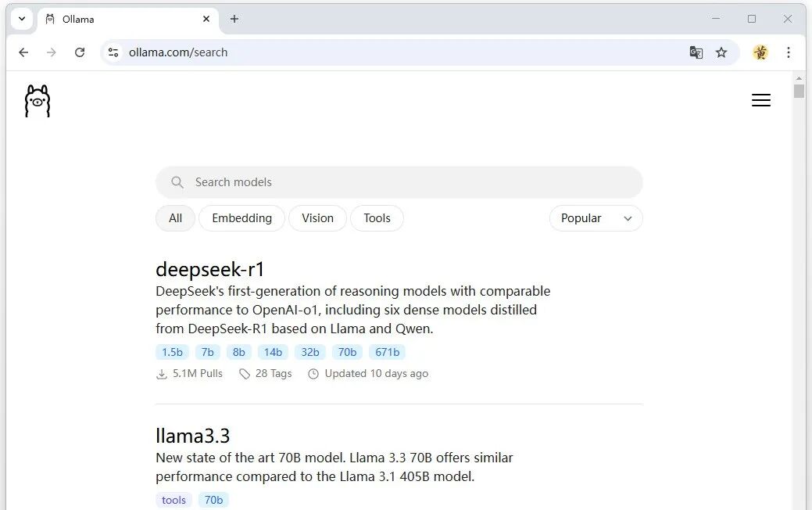Filter models by Embedding
This screenshot has height=510, width=812.
click(x=241, y=218)
